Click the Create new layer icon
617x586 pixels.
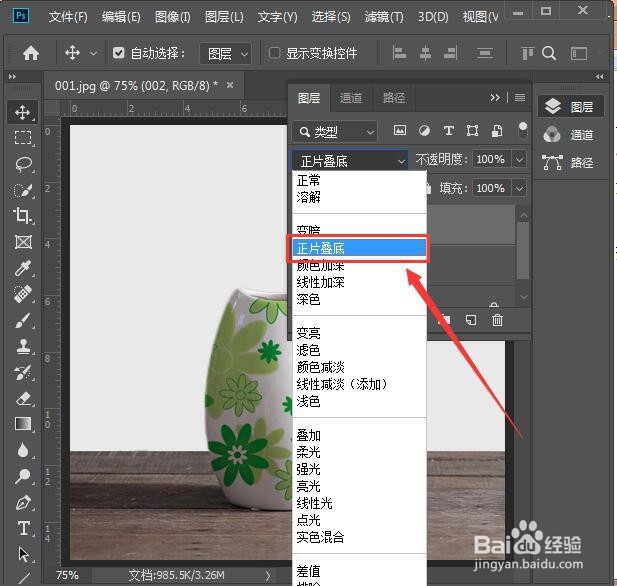[x=471, y=320]
